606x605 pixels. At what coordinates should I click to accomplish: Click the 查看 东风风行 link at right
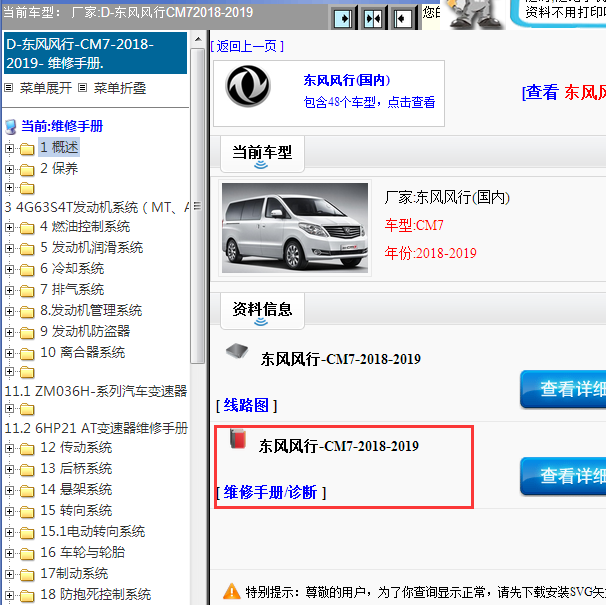[564, 92]
